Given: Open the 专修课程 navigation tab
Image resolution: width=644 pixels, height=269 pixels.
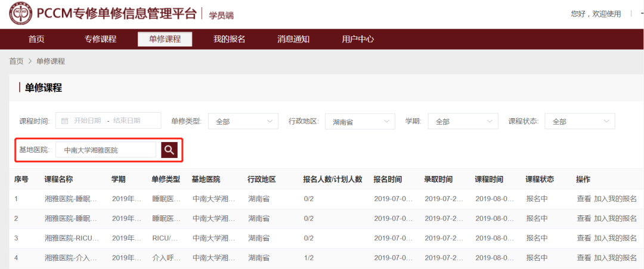Looking at the screenshot, I should pos(101,39).
